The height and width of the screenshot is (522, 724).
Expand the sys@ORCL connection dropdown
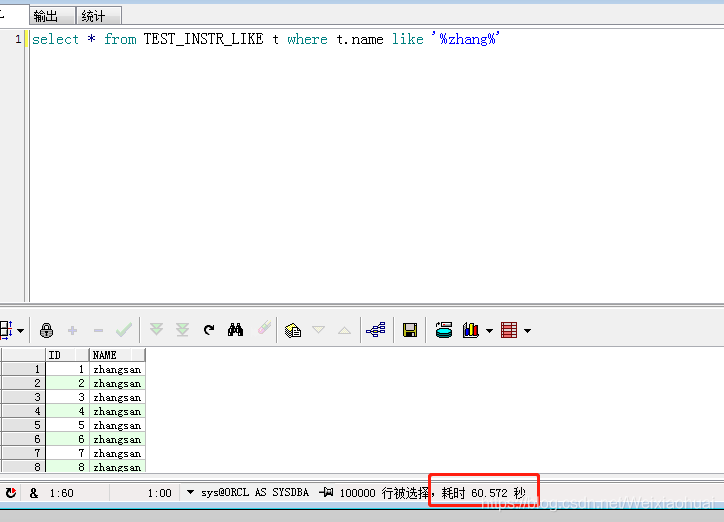[x=190, y=493]
